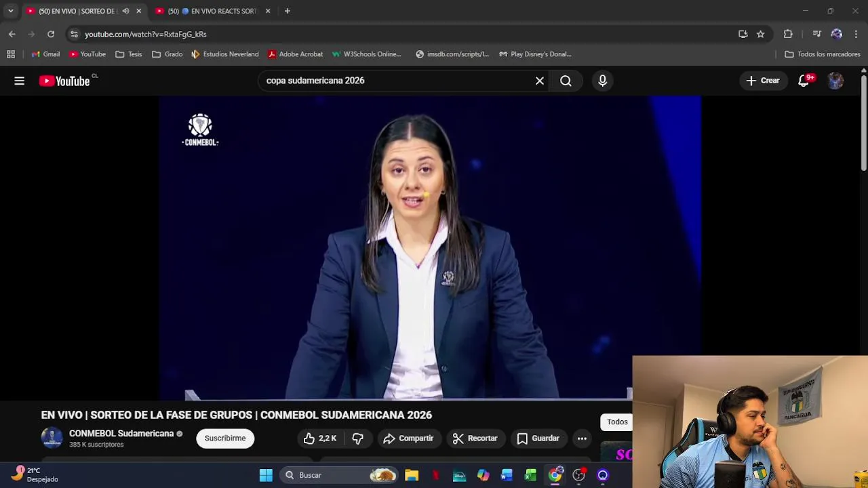The image size is (868, 488).
Task: Open the Grado bookmarks folder
Action: tap(167, 54)
